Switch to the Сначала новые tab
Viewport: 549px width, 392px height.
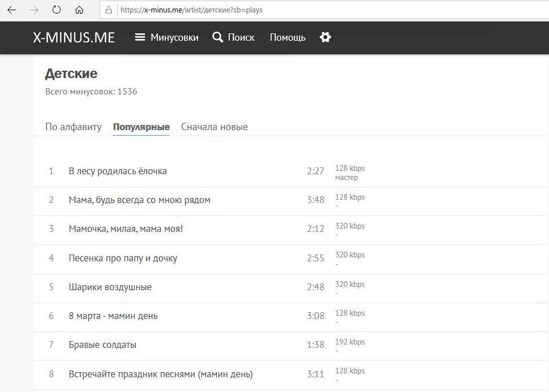[215, 127]
